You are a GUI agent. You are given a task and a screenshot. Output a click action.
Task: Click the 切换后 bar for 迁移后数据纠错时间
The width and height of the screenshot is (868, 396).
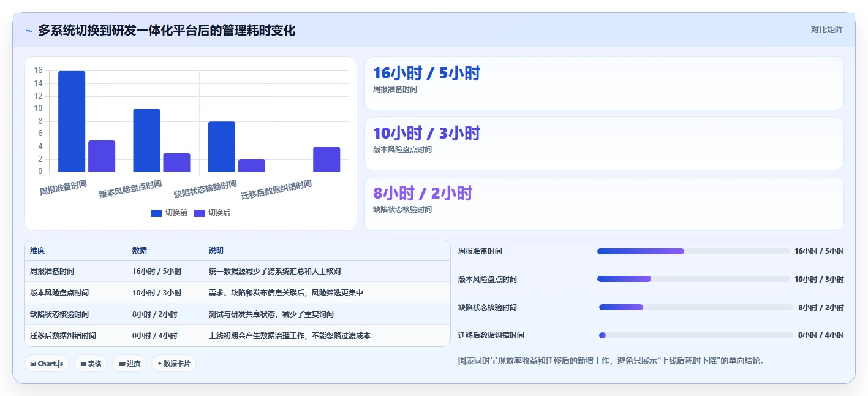326,159
